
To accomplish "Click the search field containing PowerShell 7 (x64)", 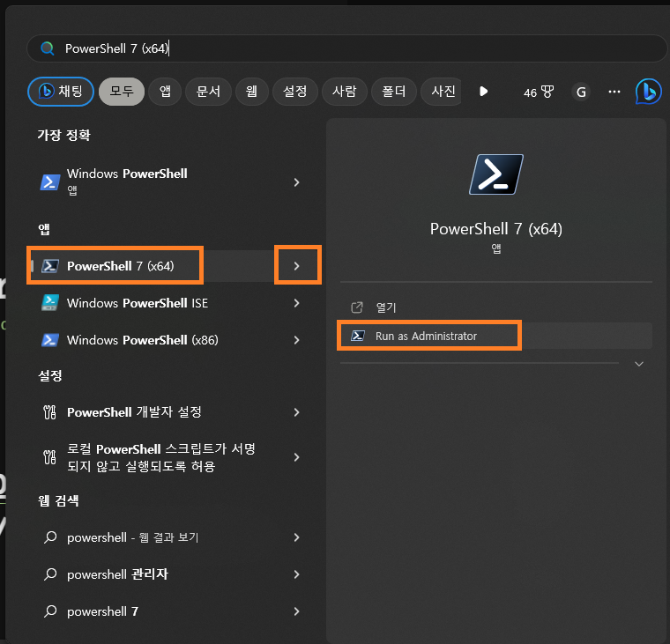I will (x=347, y=48).
